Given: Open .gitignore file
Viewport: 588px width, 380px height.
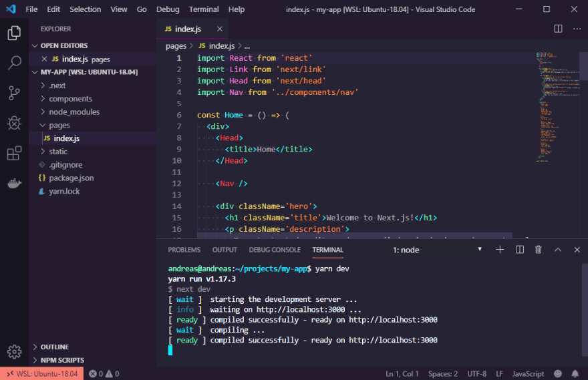Looking at the screenshot, I should [65, 165].
